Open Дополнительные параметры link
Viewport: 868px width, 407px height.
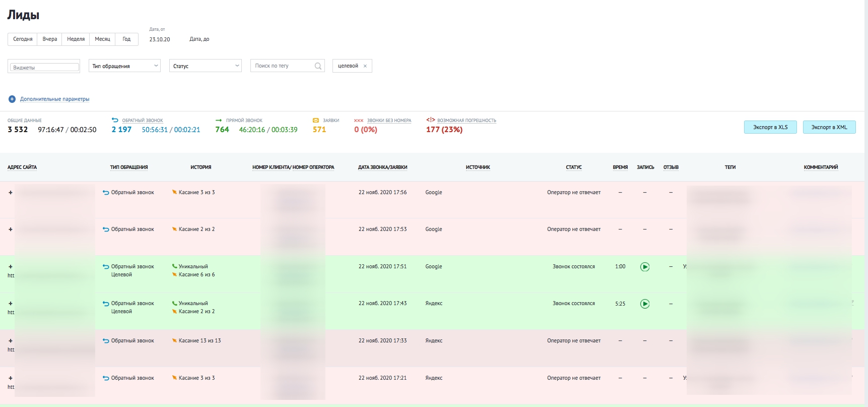pyautogui.click(x=55, y=99)
